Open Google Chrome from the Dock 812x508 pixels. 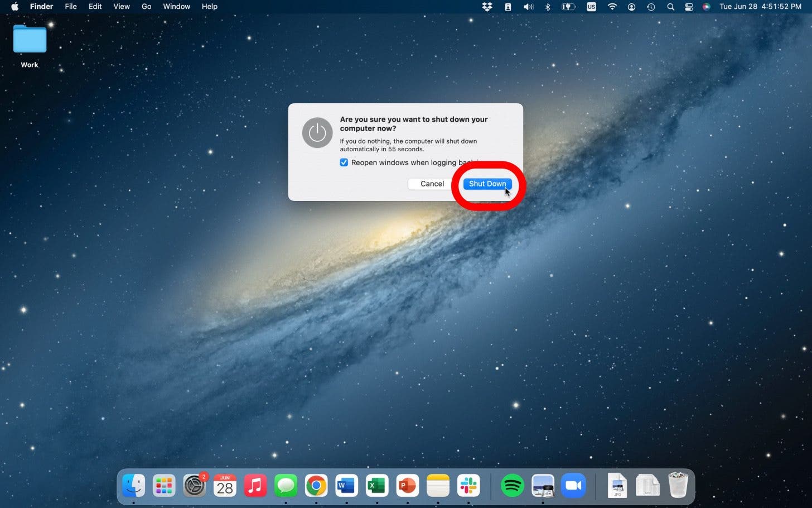pos(316,485)
